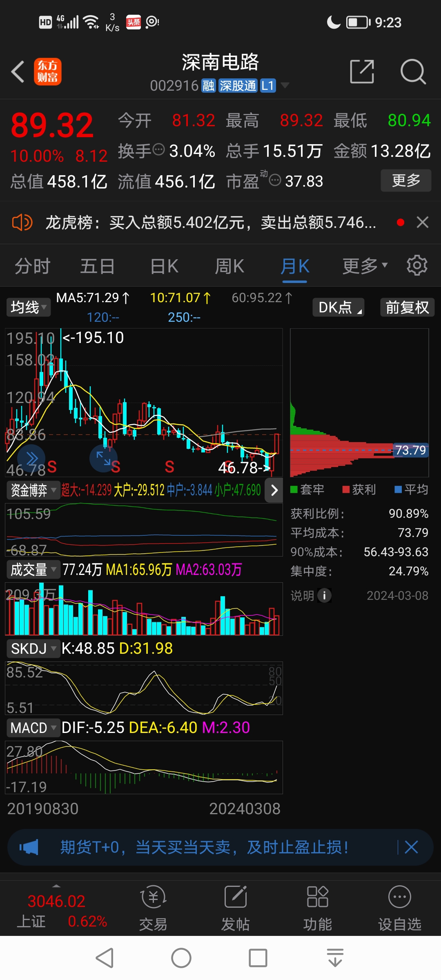Tap the 融 margin badge
Viewport: 441px width, 980px height.
pos(208,86)
